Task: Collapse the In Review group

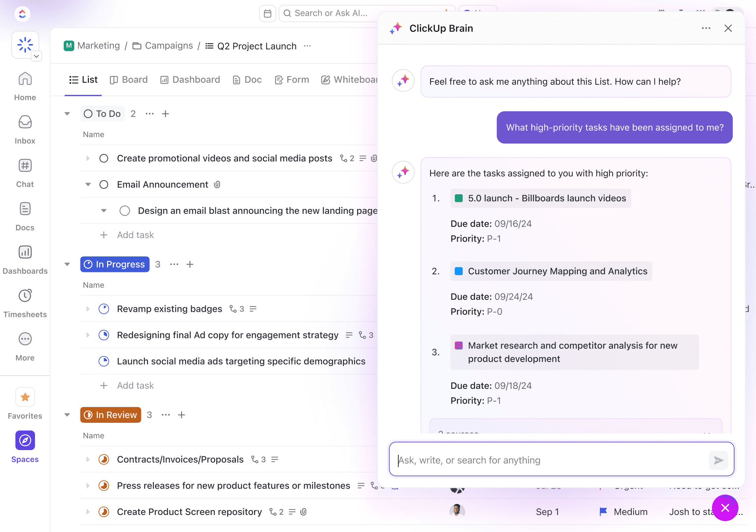Action: 67,415
